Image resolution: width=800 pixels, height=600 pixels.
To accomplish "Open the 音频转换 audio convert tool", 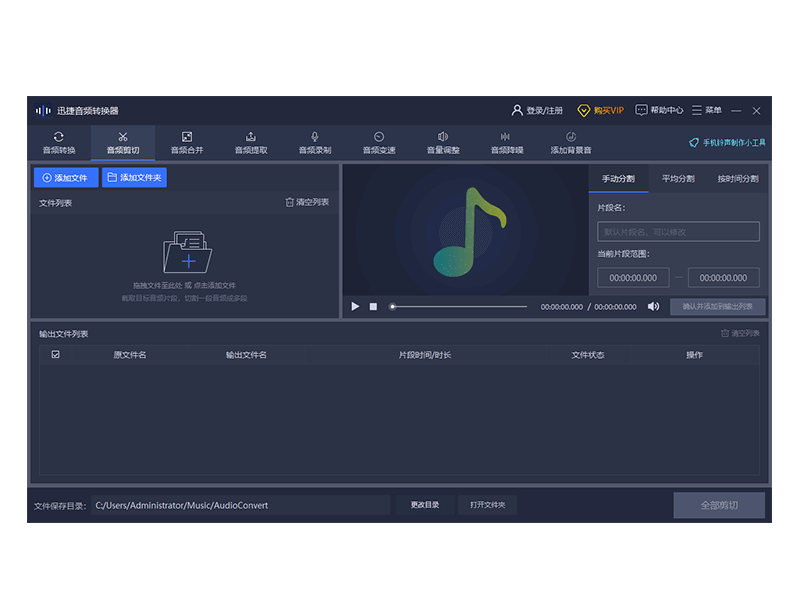I will pos(58,142).
